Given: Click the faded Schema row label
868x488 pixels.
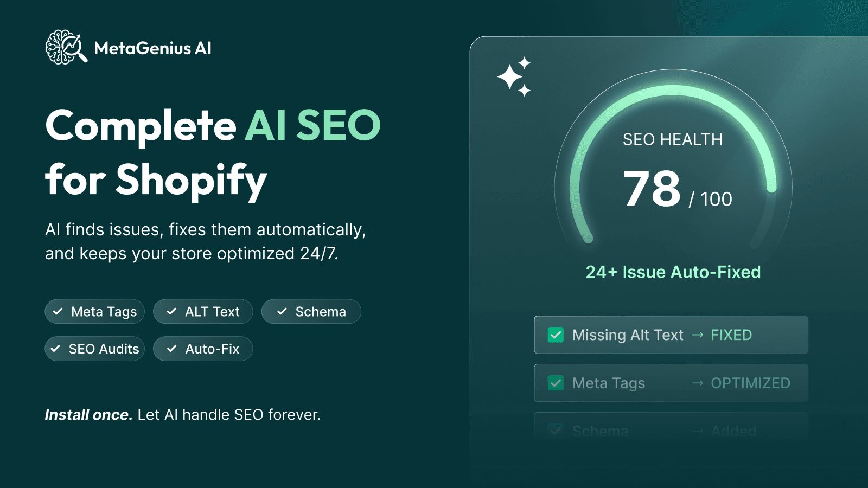Looking at the screenshot, I should point(600,432).
